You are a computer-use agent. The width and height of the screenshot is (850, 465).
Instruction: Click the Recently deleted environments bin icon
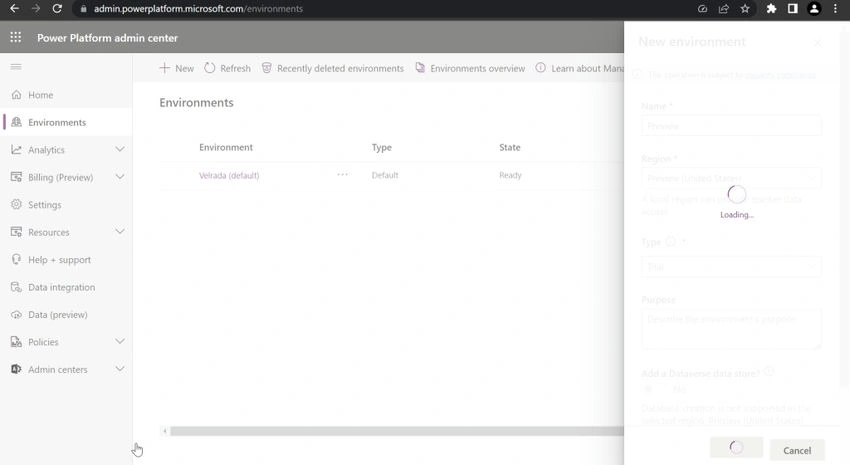(x=266, y=68)
